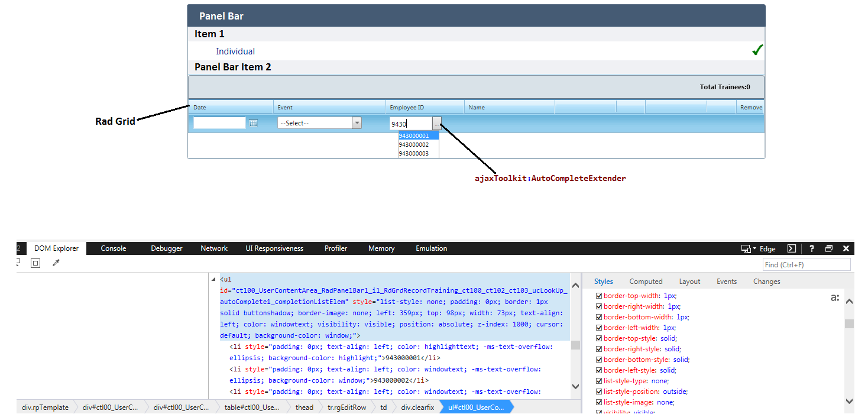The image size is (868, 414).
Task: Uncheck list-style-position property
Action: click(x=599, y=392)
